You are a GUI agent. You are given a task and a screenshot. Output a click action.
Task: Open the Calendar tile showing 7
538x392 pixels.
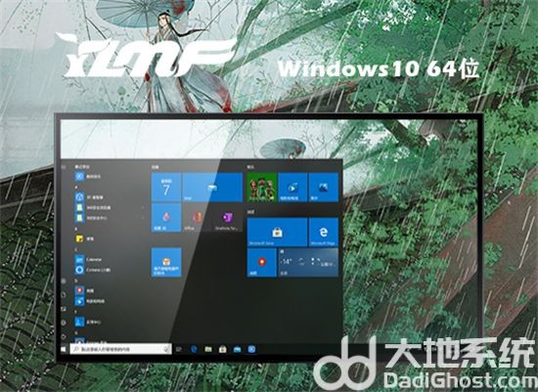pyautogui.click(x=166, y=188)
